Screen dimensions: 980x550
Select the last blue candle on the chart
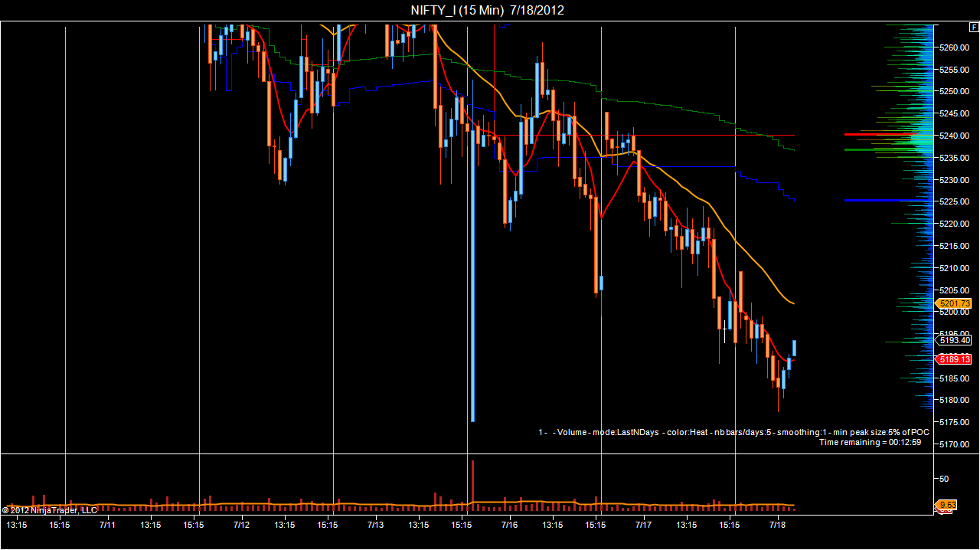pyautogui.click(x=795, y=348)
